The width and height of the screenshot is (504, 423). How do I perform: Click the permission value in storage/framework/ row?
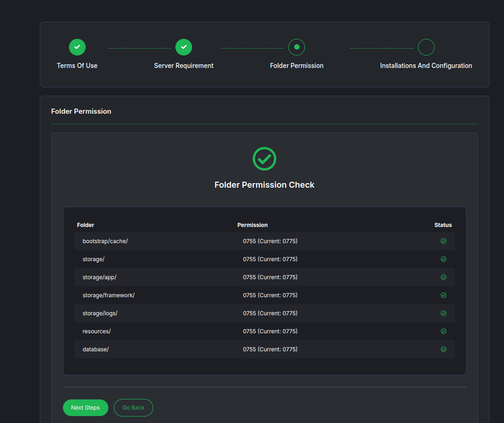click(270, 295)
